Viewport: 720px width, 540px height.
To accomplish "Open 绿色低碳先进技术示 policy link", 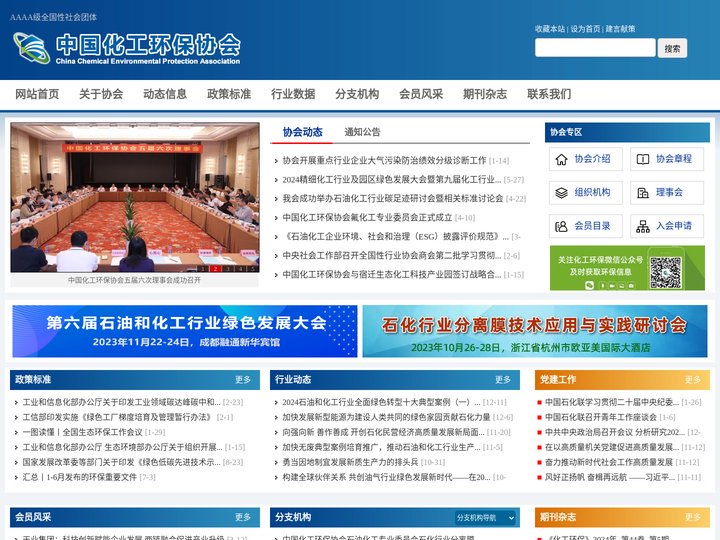I will 121,462.
